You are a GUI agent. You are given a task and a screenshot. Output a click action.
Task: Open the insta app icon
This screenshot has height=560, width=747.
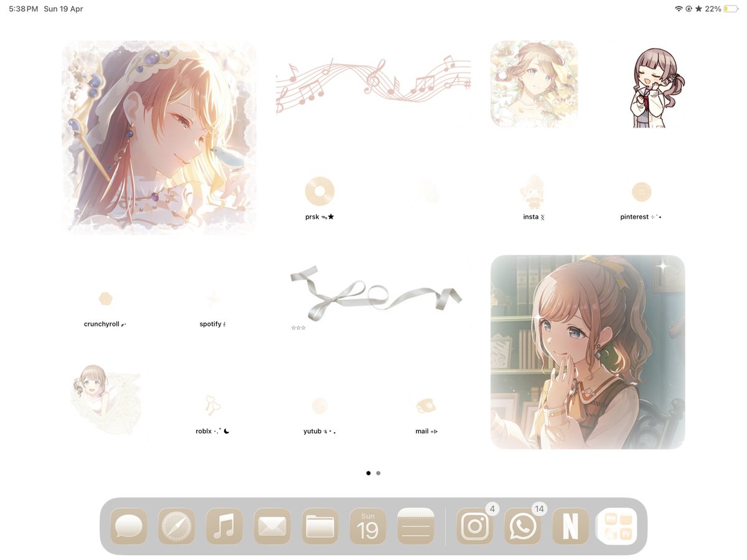coord(534,192)
